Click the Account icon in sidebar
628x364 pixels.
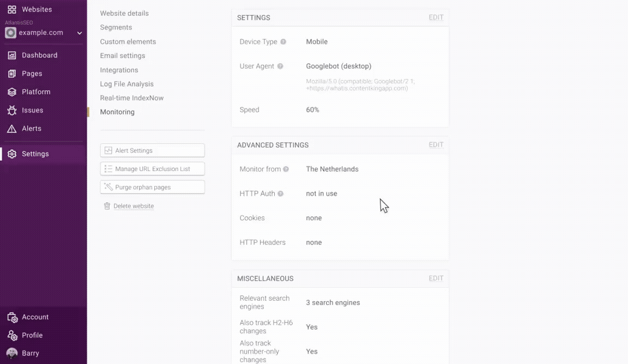point(12,317)
